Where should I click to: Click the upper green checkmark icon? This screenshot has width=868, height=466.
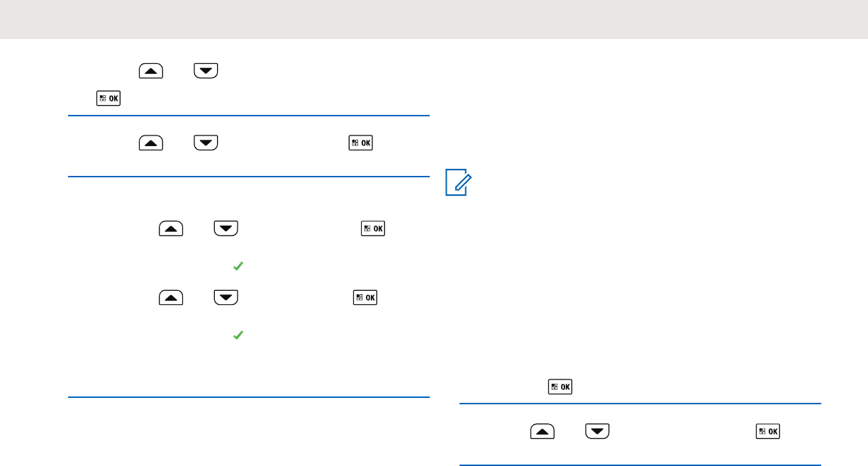tap(238, 266)
